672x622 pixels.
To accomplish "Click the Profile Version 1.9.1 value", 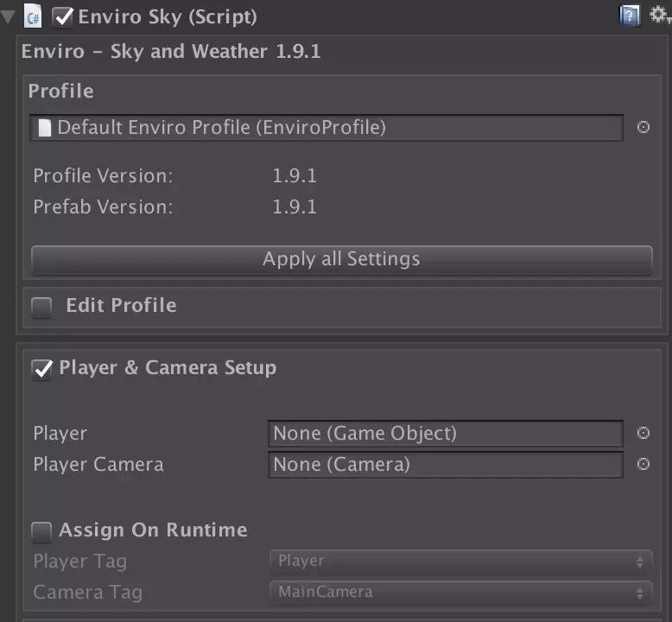I will [x=295, y=175].
